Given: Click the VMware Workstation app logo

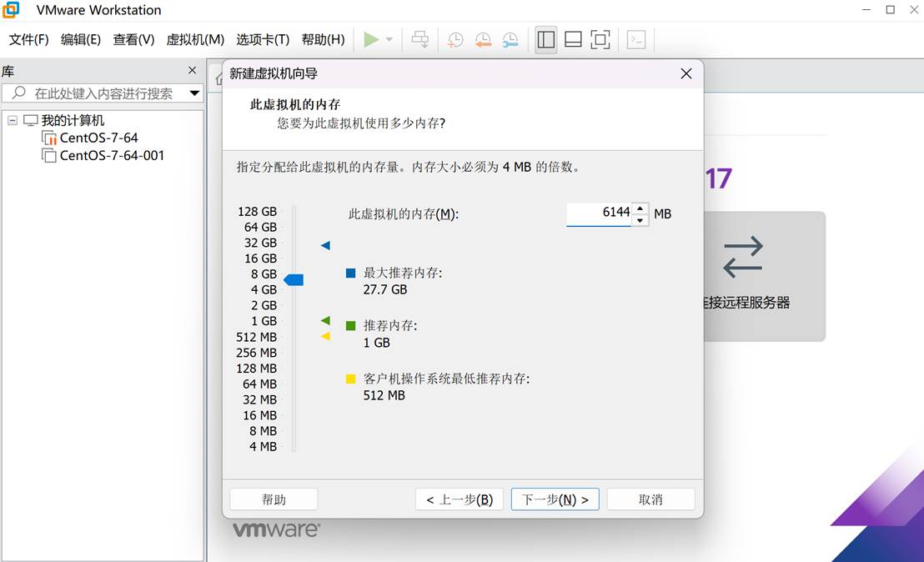Looking at the screenshot, I should pyautogui.click(x=11, y=9).
